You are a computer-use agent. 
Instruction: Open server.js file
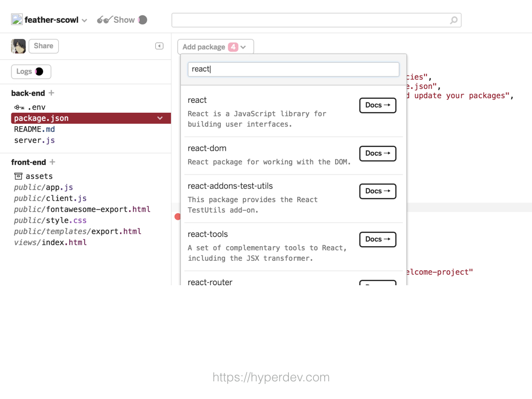point(34,140)
